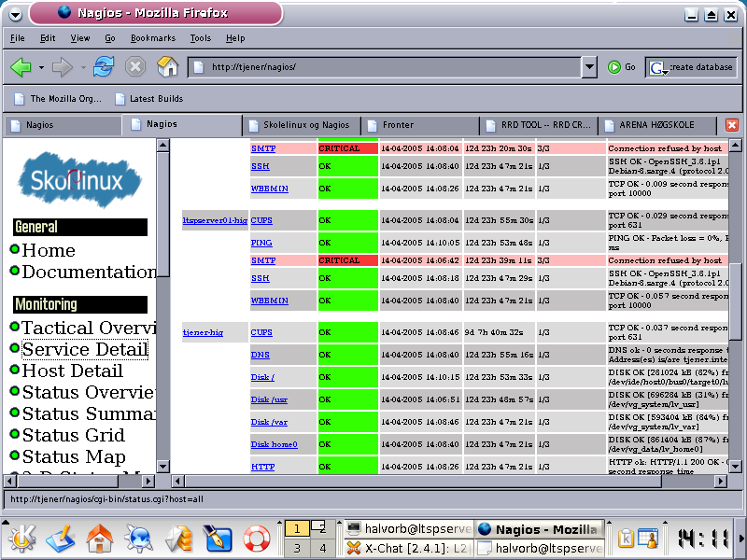Open the Disk /usr service link
747x560 pixels.
(269, 399)
